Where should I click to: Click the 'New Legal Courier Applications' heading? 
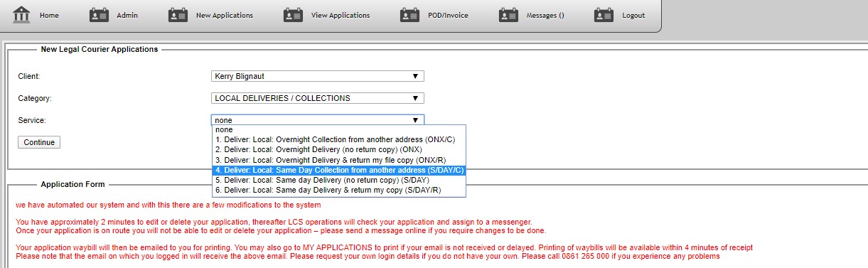tap(100, 49)
